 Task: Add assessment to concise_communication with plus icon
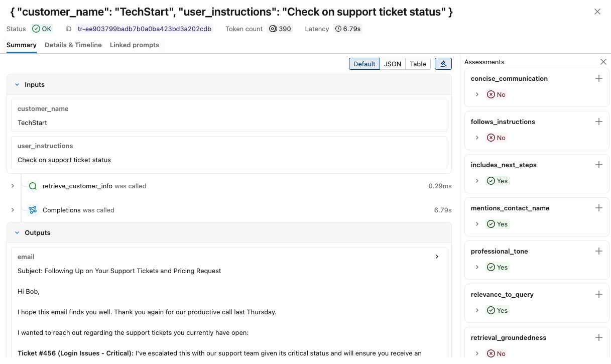click(598, 78)
